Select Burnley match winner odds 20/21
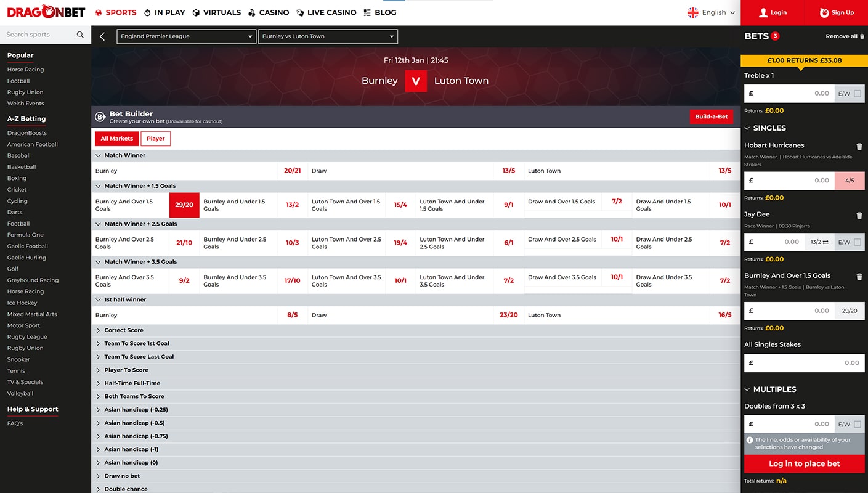 (x=293, y=171)
